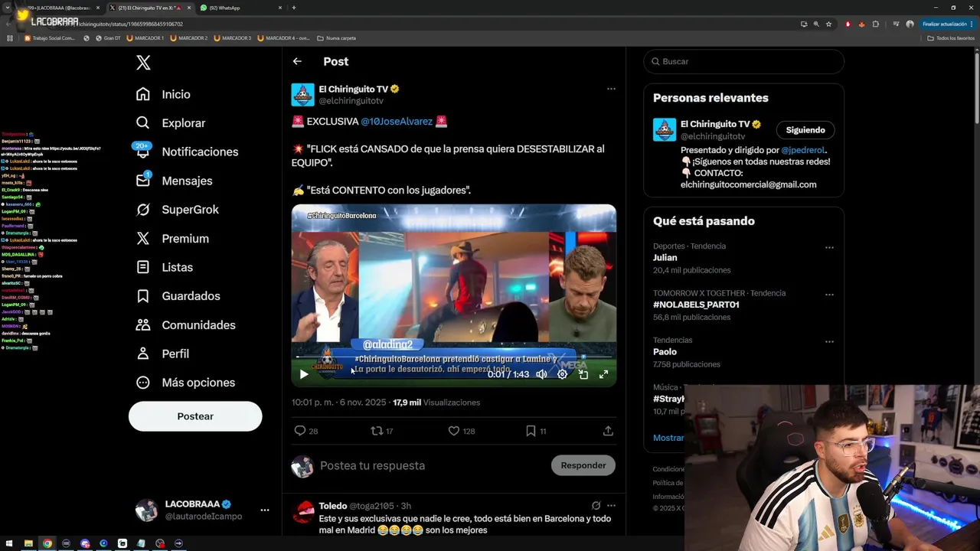The width and height of the screenshot is (980, 551).
Task: Open the Nueva carpeta bookmark folder
Action: (x=336, y=38)
